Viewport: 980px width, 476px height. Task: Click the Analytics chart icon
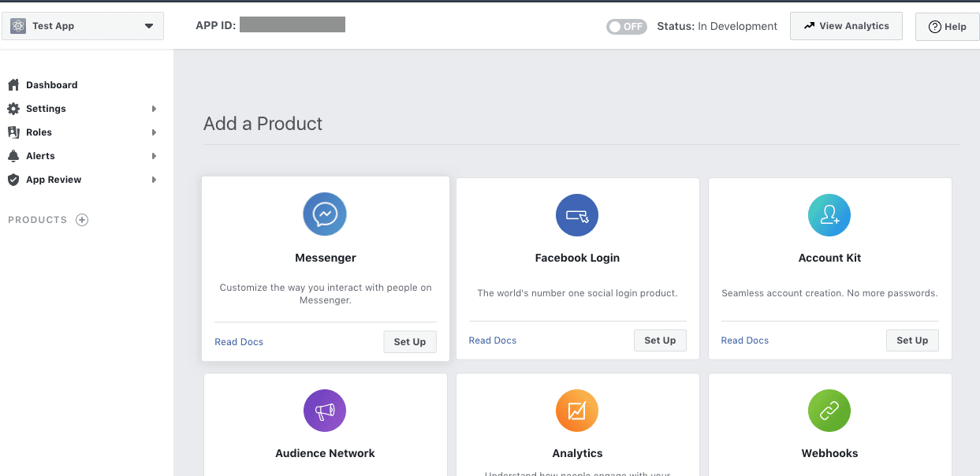coord(577,411)
